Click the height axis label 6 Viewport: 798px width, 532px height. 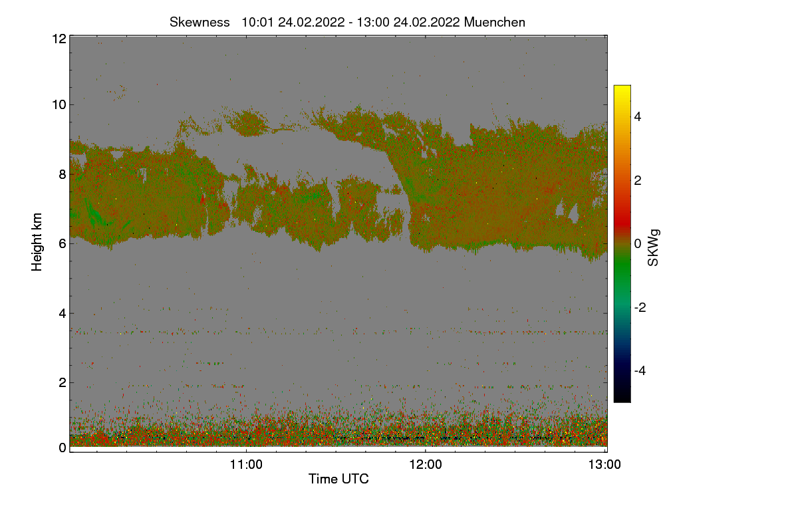[63, 243]
